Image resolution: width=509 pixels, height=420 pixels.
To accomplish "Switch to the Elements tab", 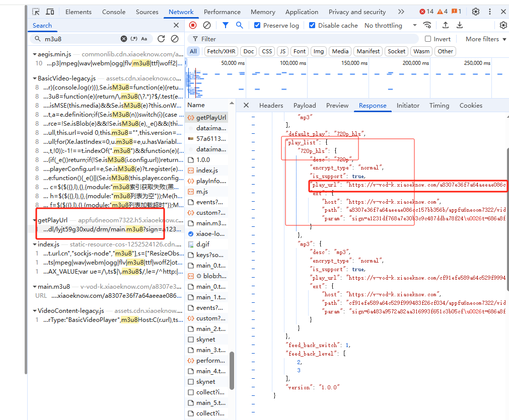I will coord(78,12).
